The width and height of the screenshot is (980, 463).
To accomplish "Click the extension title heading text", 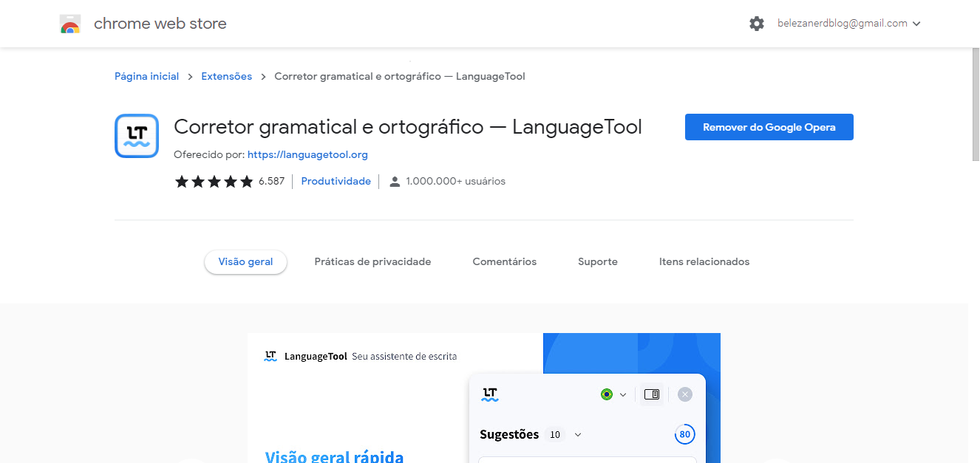I will click(x=408, y=127).
